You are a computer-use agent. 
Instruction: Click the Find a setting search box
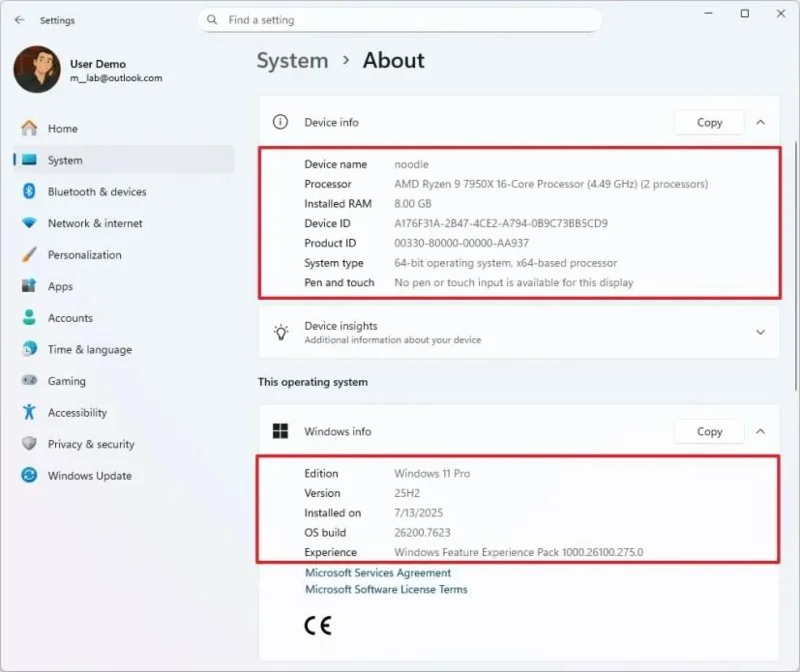(400, 20)
